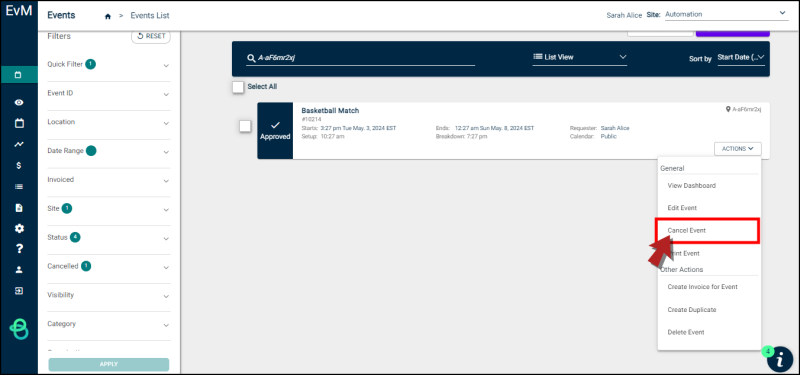Check the Select All checkbox
The height and width of the screenshot is (375, 800).
[238, 87]
